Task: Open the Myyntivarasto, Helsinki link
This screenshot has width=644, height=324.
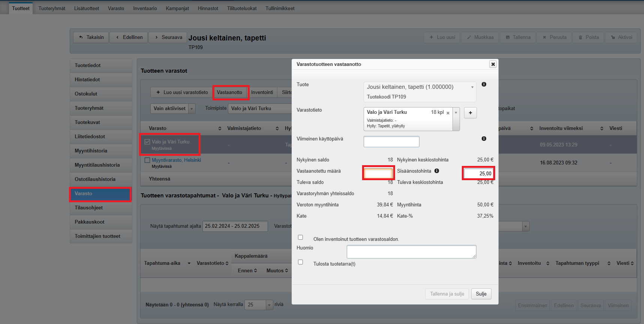Action: [x=176, y=160]
